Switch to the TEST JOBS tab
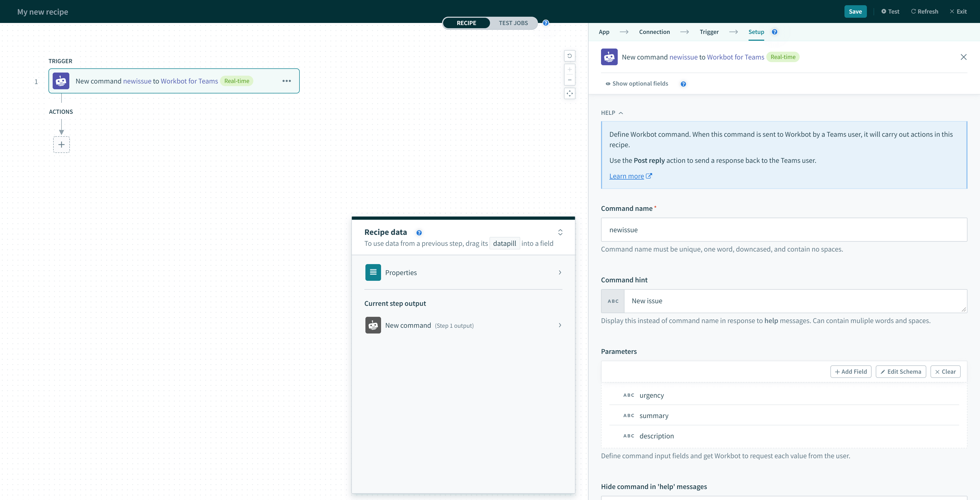The image size is (980, 500). point(513,23)
